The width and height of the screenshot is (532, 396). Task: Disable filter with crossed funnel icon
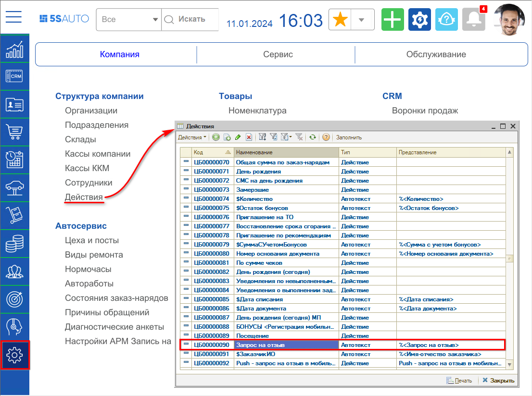click(x=299, y=137)
